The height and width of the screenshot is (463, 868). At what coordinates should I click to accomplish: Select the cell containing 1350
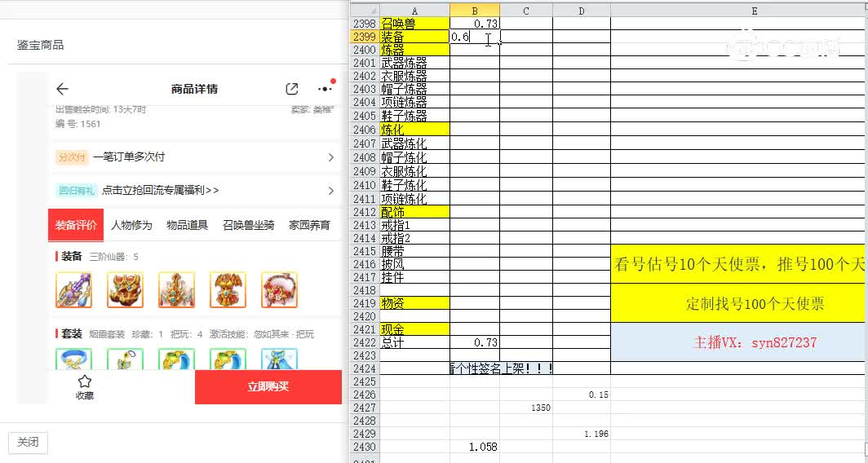526,408
